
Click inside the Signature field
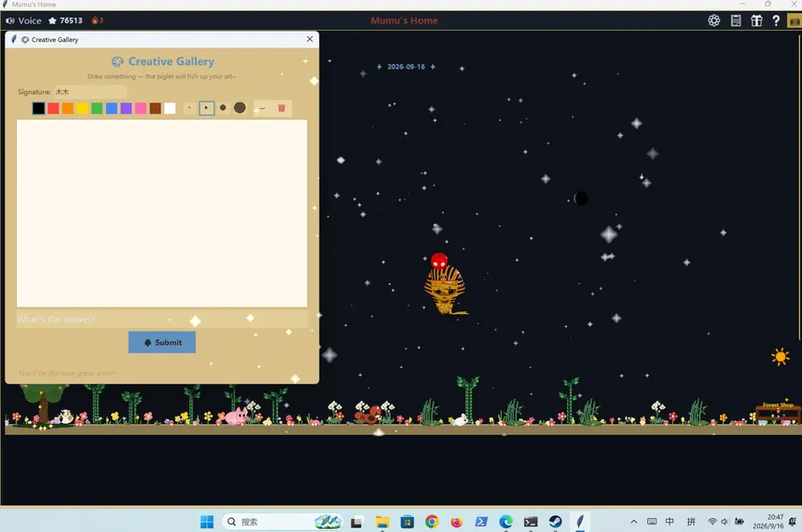[90, 92]
